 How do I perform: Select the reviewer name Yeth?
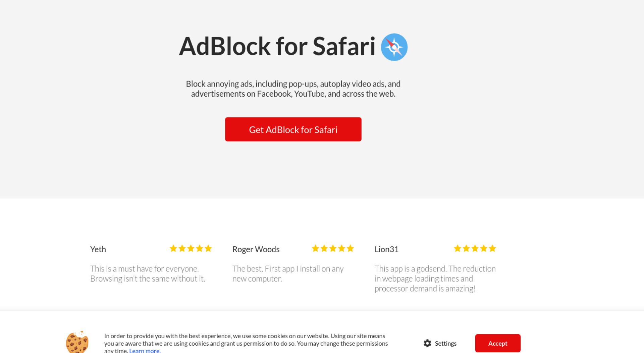pyautogui.click(x=98, y=249)
